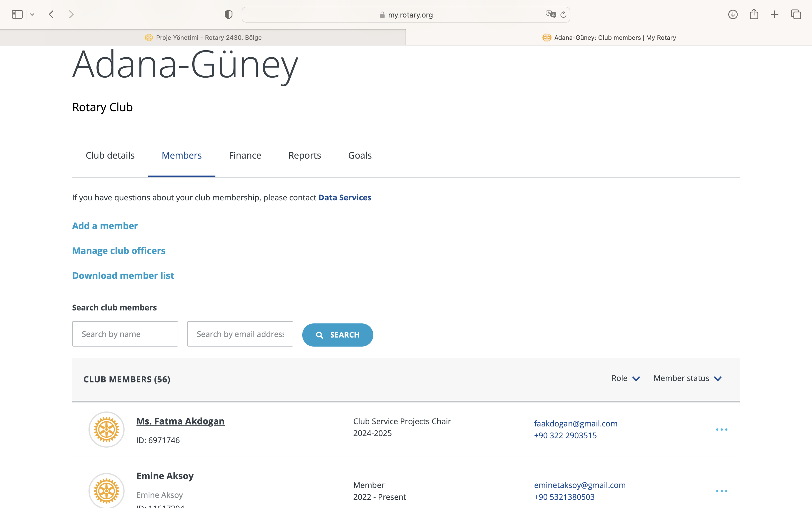This screenshot has height=508, width=812.
Task: Click the ID: 6971746 text
Action: tap(158, 440)
